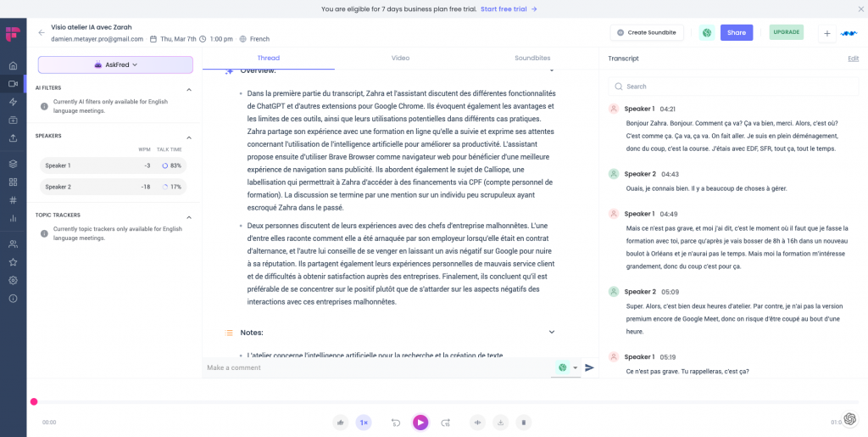The width and height of the screenshot is (868, 437).
Task: Click the thumbs-up icon in player bar
Action: coord(341,422)
